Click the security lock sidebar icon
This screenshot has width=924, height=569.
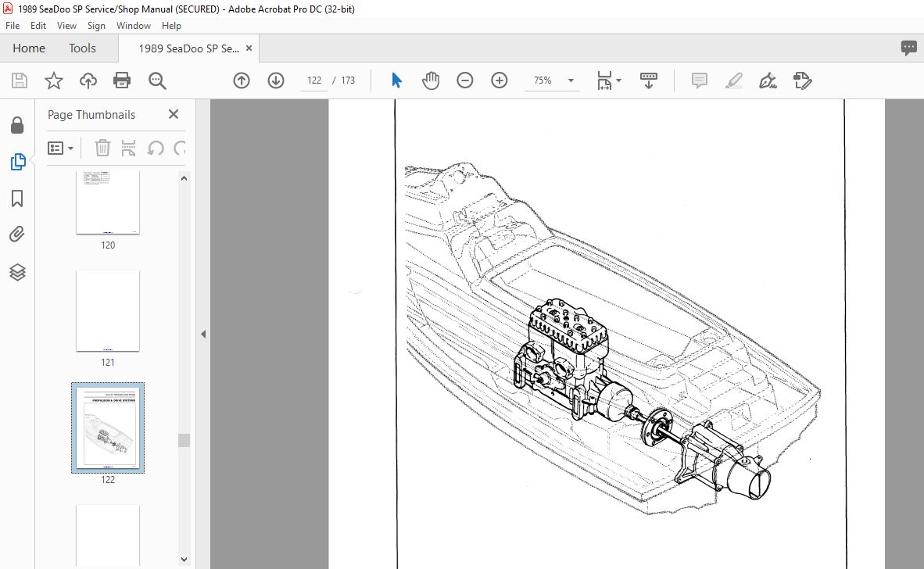tap(17, 125)
